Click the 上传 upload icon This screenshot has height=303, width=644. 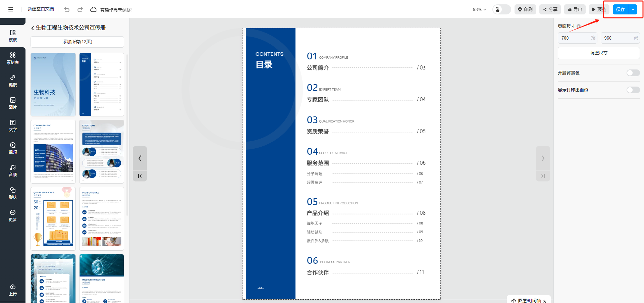pyautogui.click(x=13, y=290)
